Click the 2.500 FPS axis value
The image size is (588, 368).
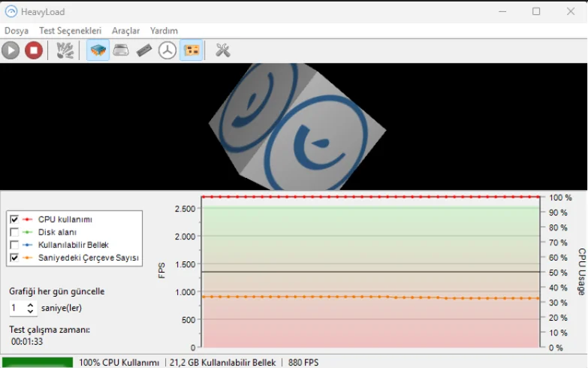(x=185, y=209)
